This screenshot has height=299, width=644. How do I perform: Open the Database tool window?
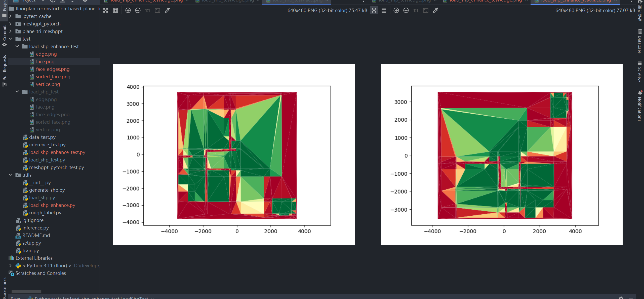640,42
